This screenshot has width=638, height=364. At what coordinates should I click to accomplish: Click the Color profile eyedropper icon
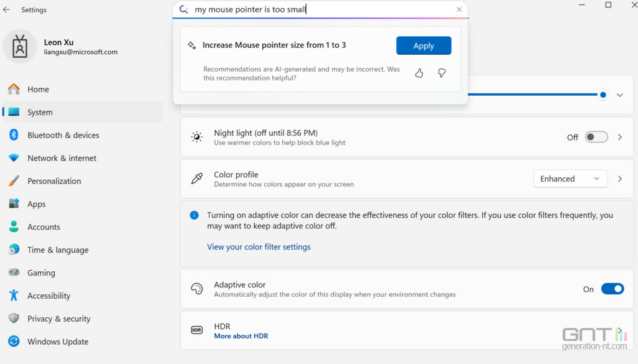click(197, 179)
